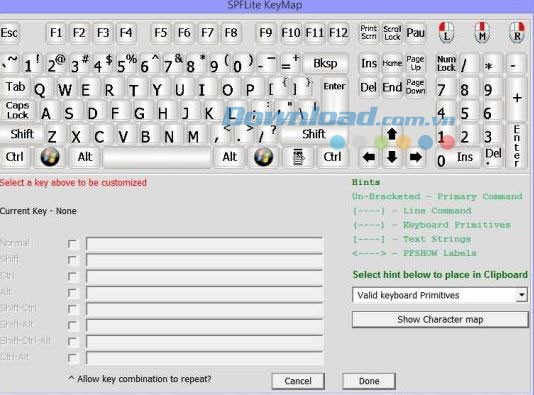Select the Esc key
Image resolution: width=534 pixels, height=395 pixels.
click(x=9, y=33)
